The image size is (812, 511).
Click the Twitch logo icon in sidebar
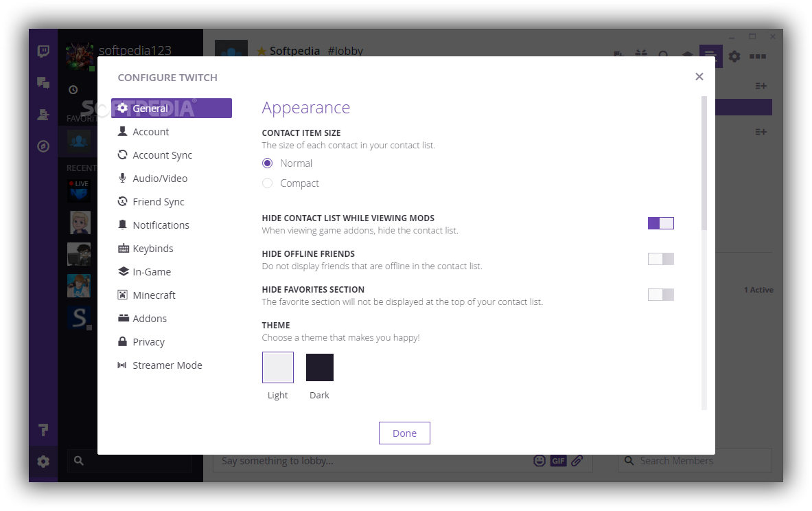[x=43, y=51]
